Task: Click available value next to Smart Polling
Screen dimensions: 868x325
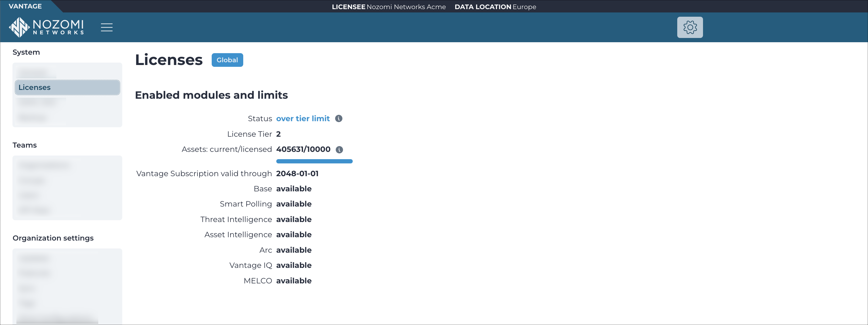Action: click(x=294, y=204)
